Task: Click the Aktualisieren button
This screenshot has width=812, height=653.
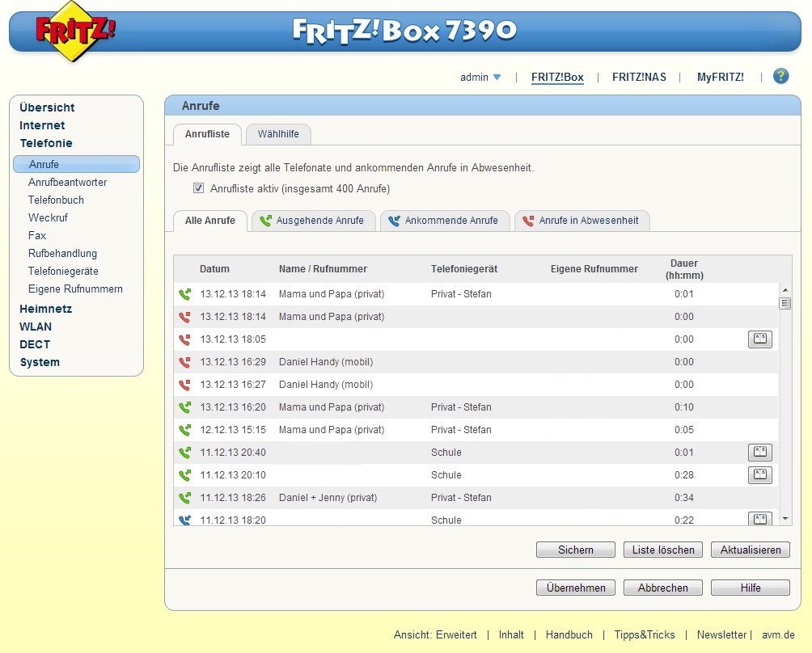Action: pyautogui.click(x=751, y=550)
